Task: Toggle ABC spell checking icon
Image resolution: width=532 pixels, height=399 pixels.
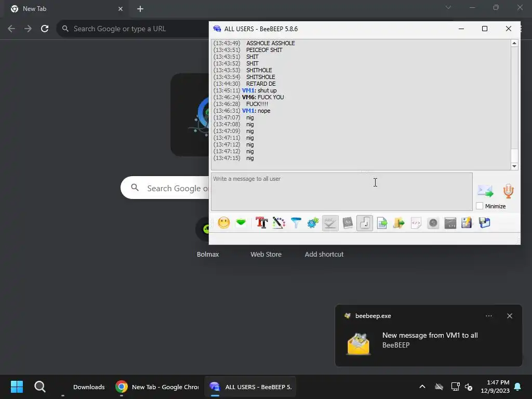Action: click(x=330, y=223)
